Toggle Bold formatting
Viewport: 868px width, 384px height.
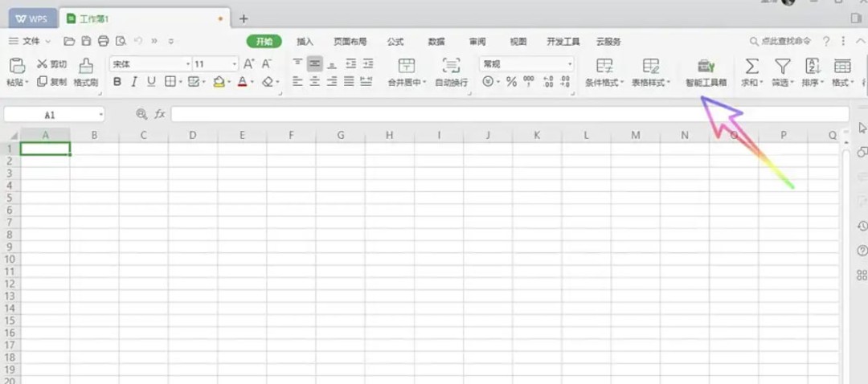tap(117, 82)
